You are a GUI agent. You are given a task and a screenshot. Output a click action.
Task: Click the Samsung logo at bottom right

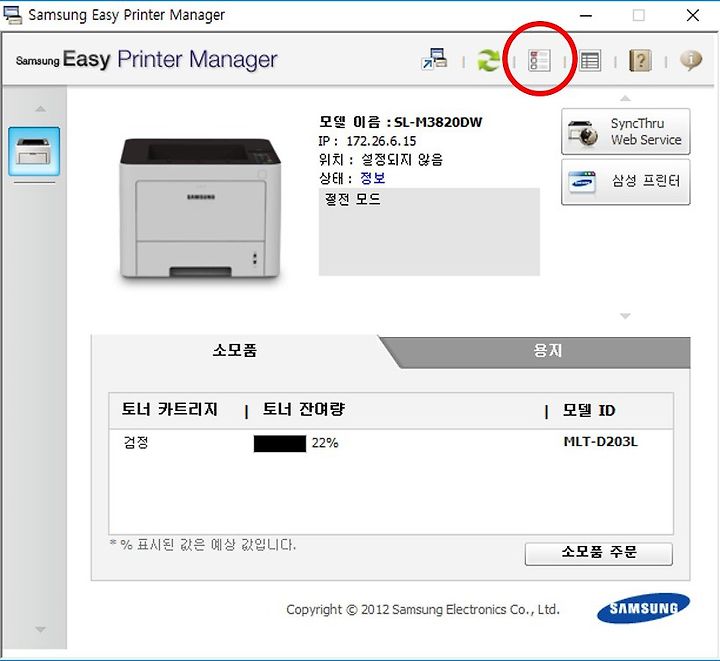click(x=643, y=608)
